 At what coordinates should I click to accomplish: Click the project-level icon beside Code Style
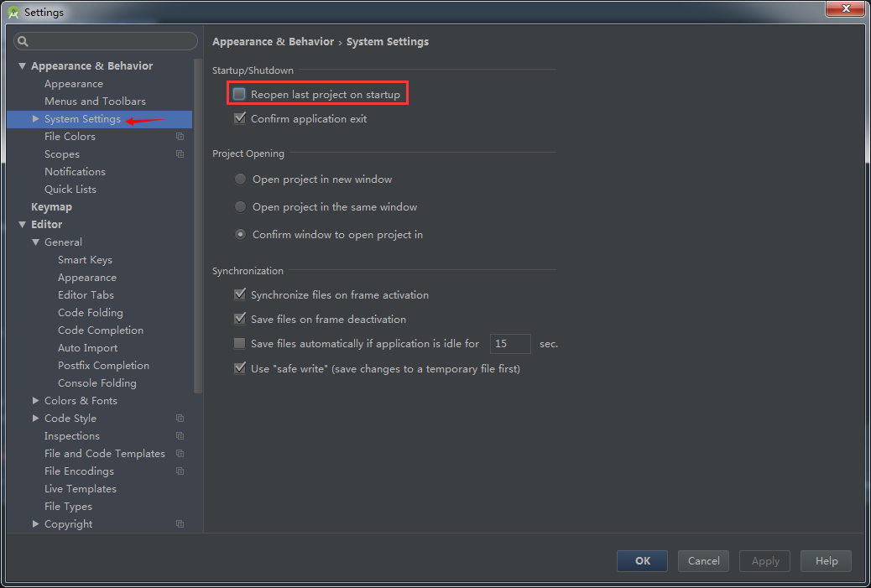coord(180,418)
